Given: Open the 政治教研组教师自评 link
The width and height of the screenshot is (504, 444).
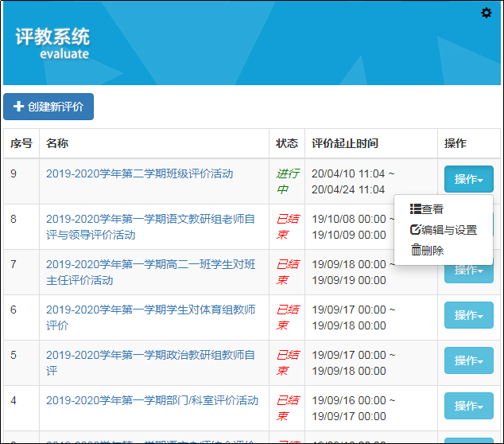Looking at the screenshot, I should coord(150,363).
